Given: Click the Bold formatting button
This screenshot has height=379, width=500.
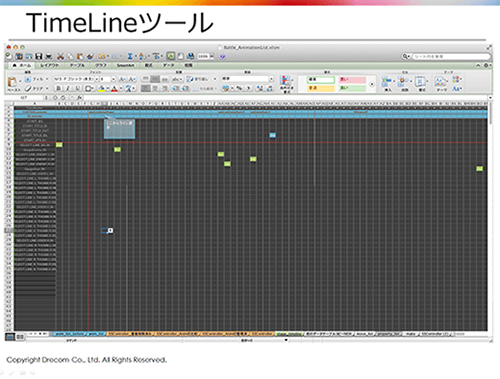Looking at the screenshot, I should click(x=59, y=88).
